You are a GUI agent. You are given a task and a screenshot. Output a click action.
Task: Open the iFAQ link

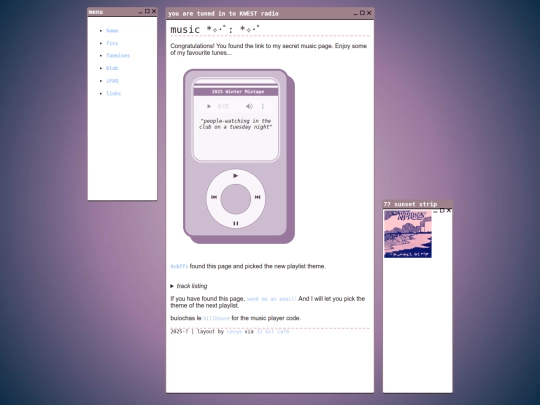112,81
